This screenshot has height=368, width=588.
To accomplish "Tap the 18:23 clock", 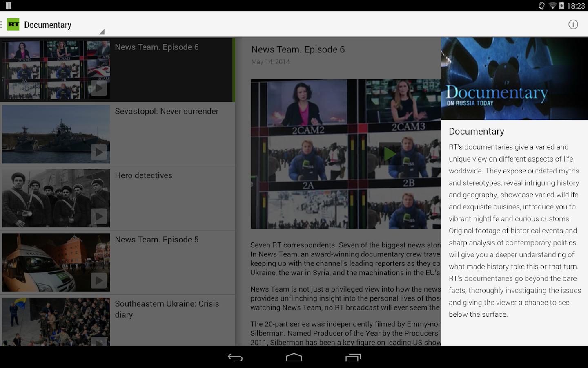I will point(576,6).
